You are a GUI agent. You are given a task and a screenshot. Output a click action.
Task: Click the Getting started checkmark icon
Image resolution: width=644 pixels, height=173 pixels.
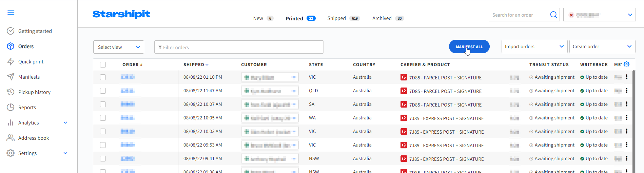11,31
